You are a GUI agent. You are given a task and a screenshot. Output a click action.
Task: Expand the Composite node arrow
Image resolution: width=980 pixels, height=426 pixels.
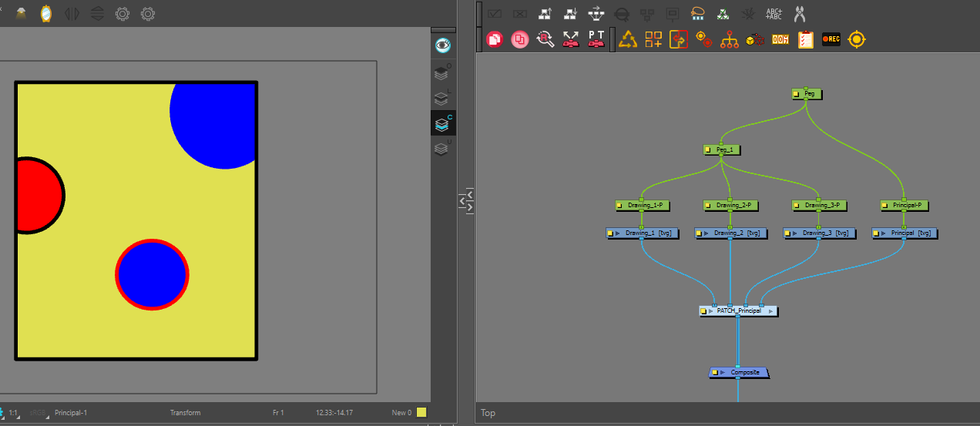(x=723, y=373)
